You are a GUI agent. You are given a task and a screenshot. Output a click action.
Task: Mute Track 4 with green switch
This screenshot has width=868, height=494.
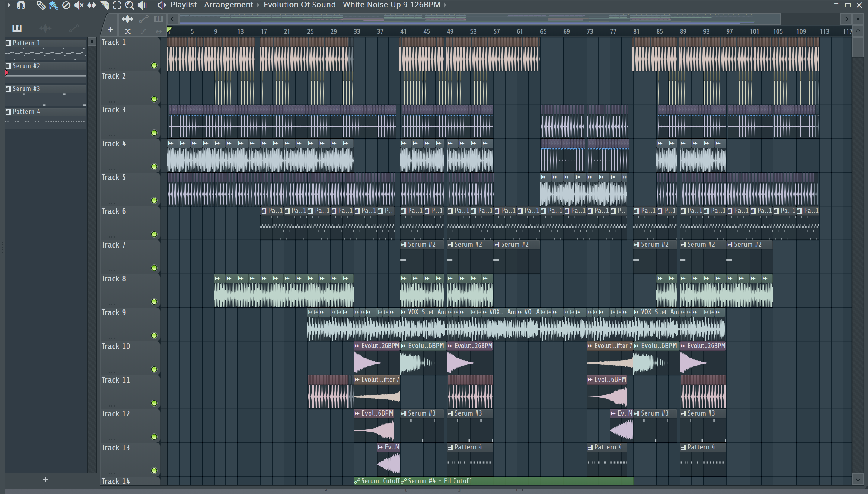pos(154,166)
